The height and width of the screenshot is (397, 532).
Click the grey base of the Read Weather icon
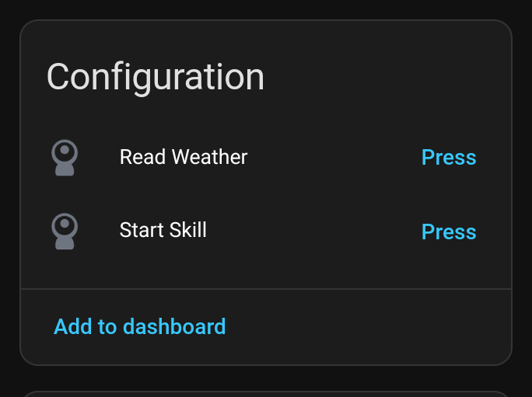[65, 170]
